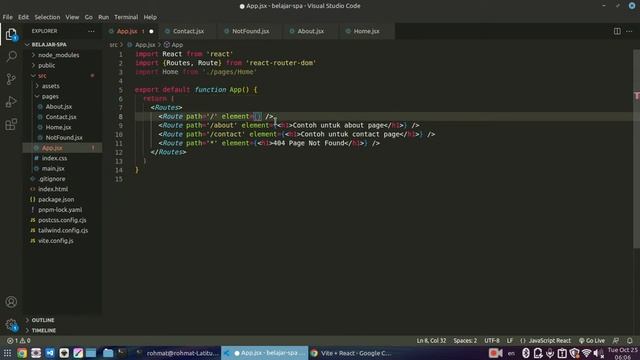Switch to the About.jsx tab
Image resolution: width=640 pixels, height=360 pixels.
pyautogui.click(x=310, y=31)
